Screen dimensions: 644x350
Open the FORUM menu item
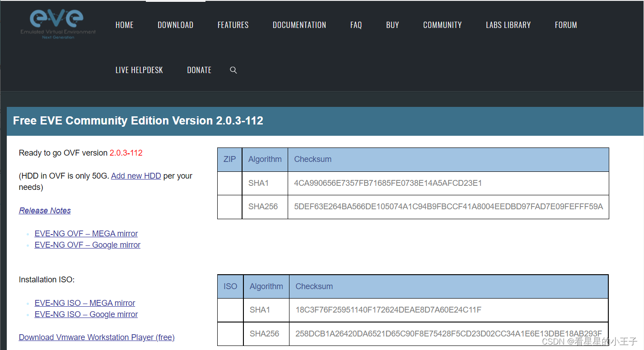[x=566, y=25]
